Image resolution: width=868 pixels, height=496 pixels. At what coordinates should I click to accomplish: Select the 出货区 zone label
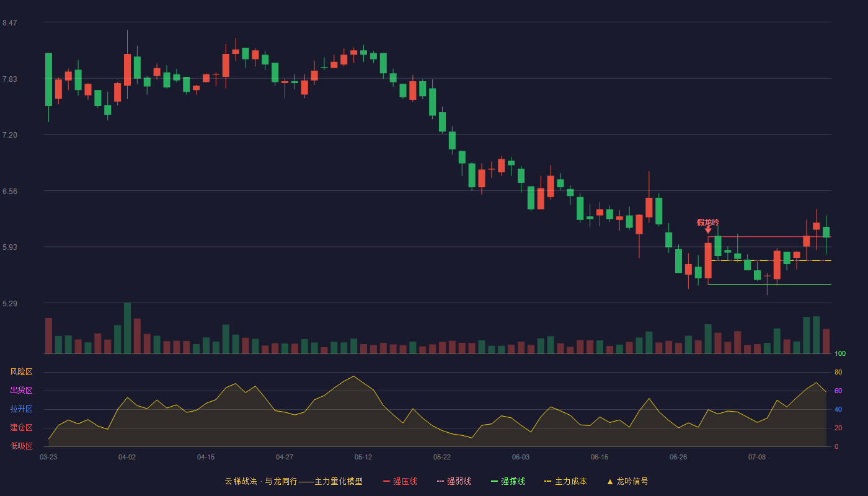tap(21, 391)
